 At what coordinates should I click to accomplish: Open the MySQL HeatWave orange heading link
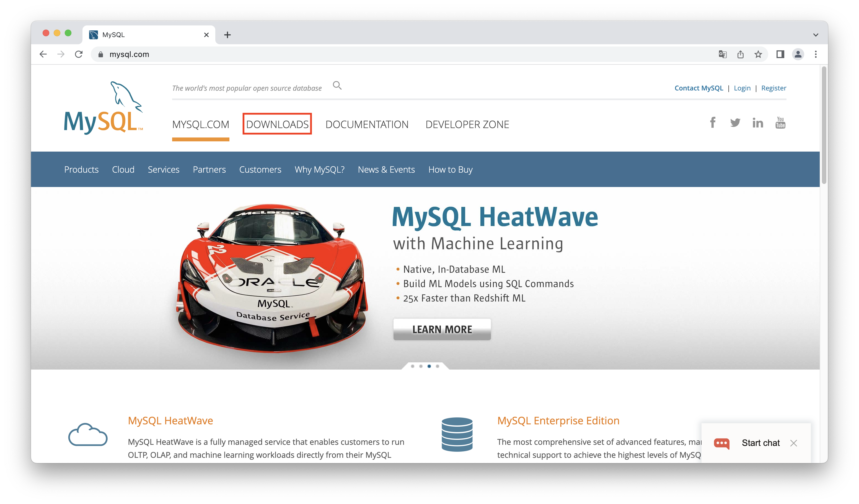[170, 420]
